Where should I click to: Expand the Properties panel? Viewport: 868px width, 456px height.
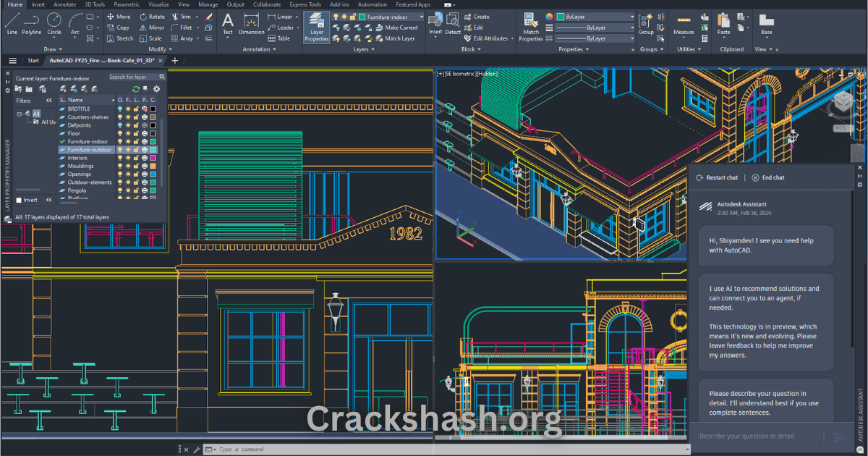click(x=574, y=49)
